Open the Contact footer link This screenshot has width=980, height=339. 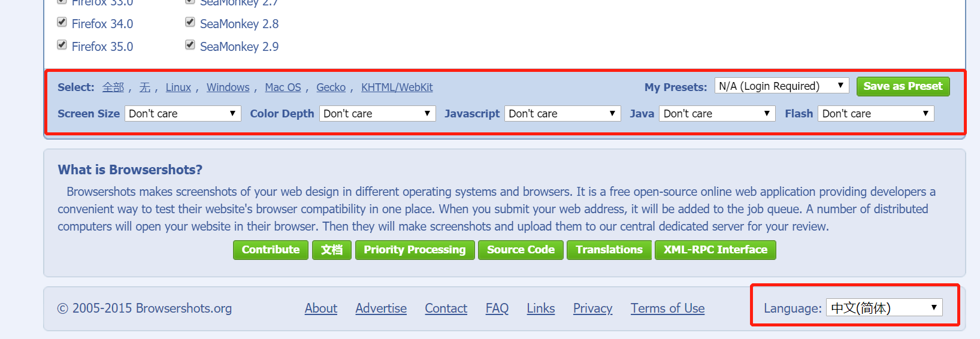coord(446,308)
